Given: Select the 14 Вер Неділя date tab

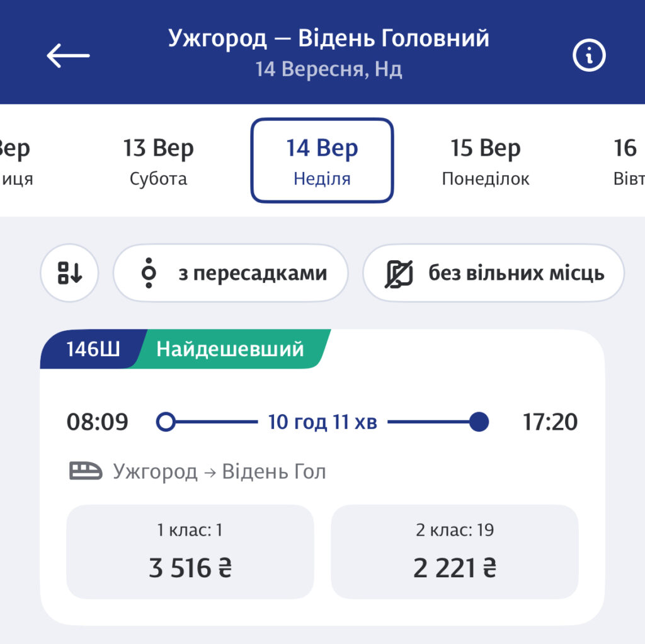Looking at the screenshot, I should pyautogui.click(x=322, y=161).
